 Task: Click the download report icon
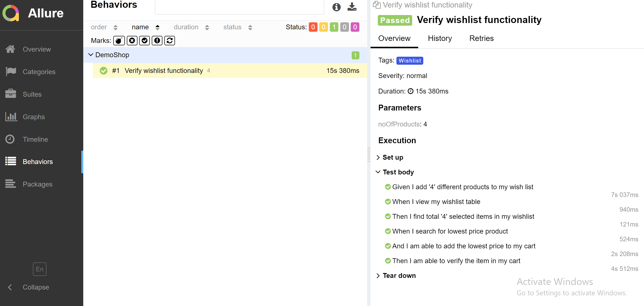click(352, 7)
